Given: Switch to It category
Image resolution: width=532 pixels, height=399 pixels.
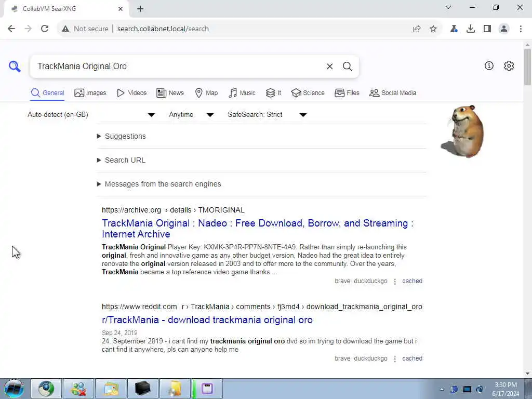Looking at the screenshot, I should (x=273, y=93).
